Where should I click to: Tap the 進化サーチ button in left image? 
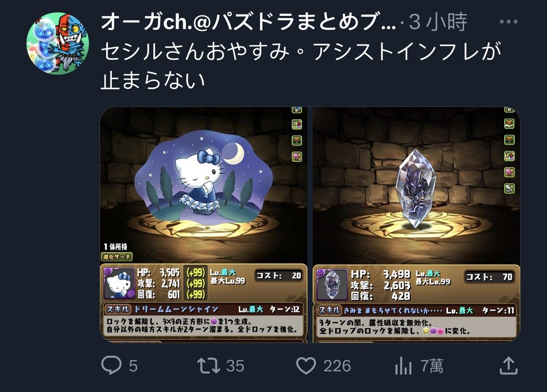(x=117, y=256)
